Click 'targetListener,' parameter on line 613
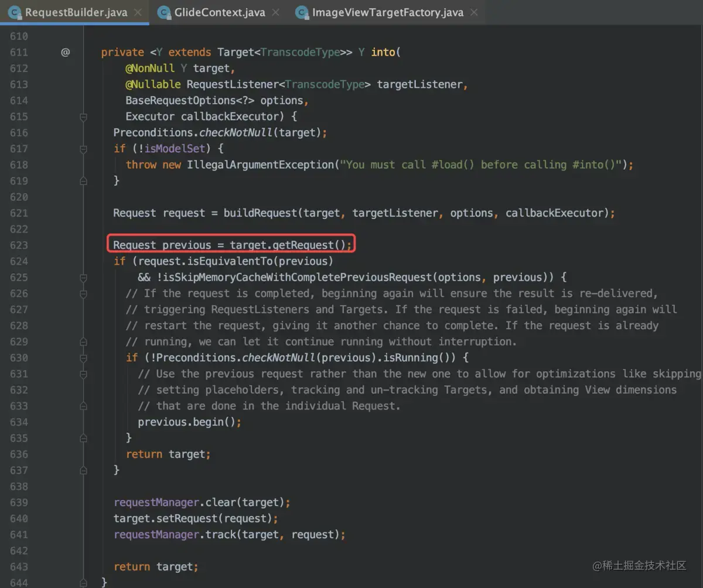Viewport: 703px width, 588px height. (x=422, y=84)
